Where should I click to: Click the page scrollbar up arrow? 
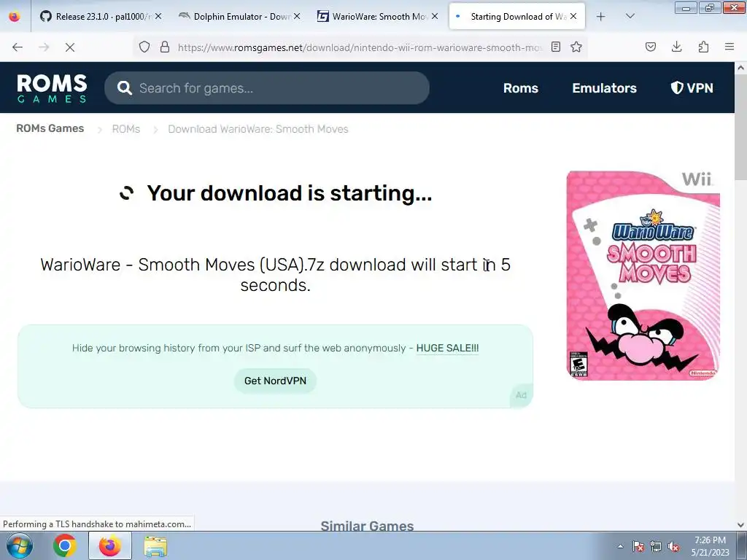741,68
